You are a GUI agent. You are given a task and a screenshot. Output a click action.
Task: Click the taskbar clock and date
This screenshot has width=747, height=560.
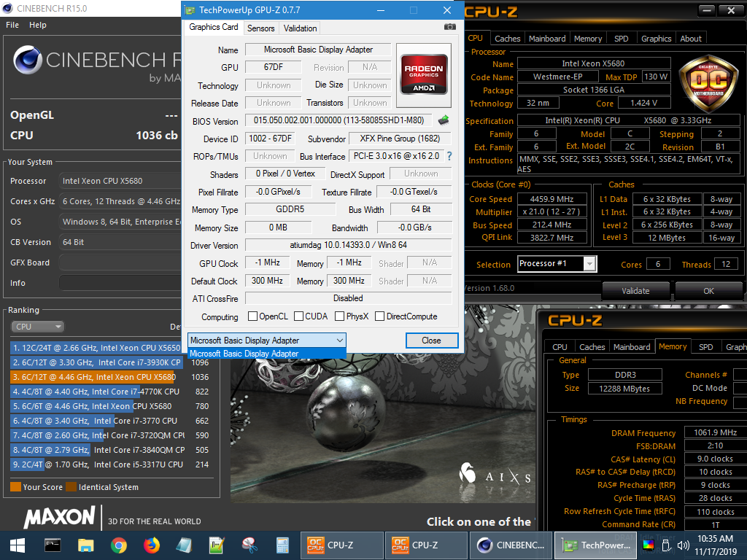point(715,545)
